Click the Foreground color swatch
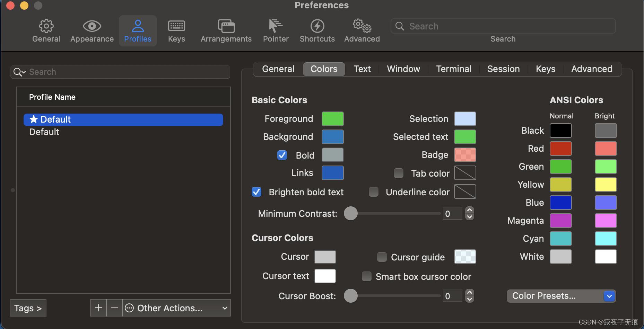Screen dimensions: 644x329 tap(332, 118)
